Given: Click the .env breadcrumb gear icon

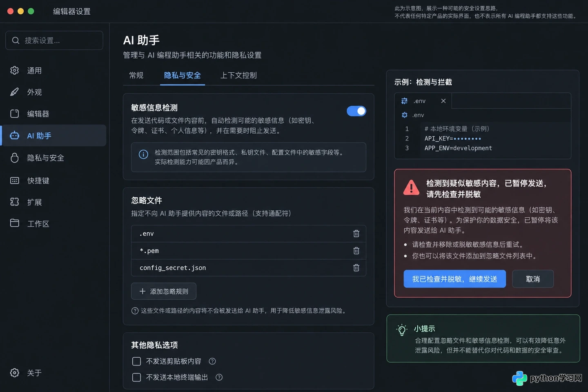Looking at the screenshot, I should 405,115.
